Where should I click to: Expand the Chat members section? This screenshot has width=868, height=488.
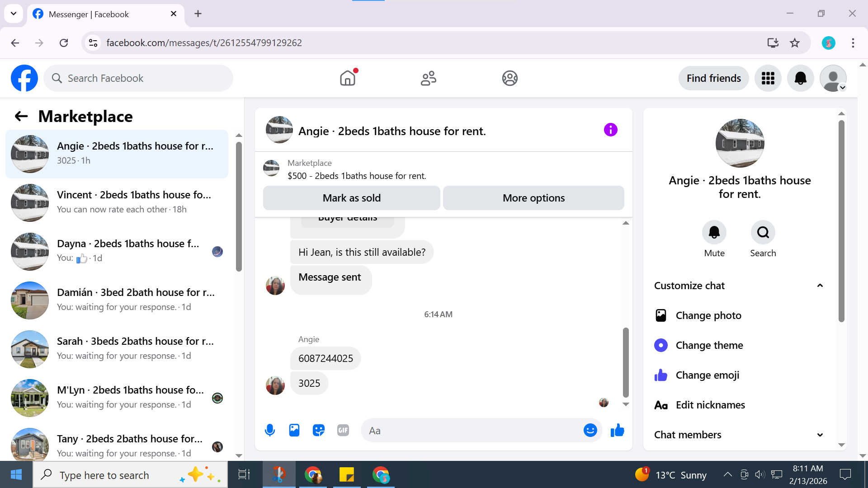click(820, 435)
